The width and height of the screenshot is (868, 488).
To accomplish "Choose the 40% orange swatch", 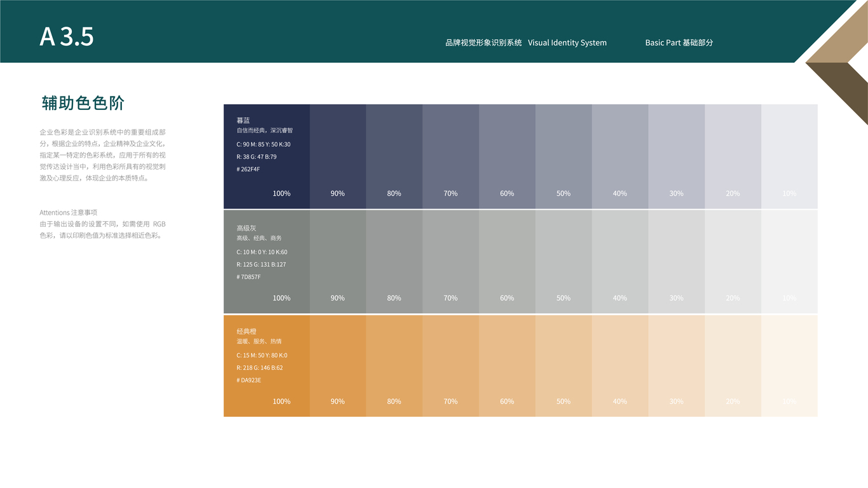I will [x=620, y=366].
